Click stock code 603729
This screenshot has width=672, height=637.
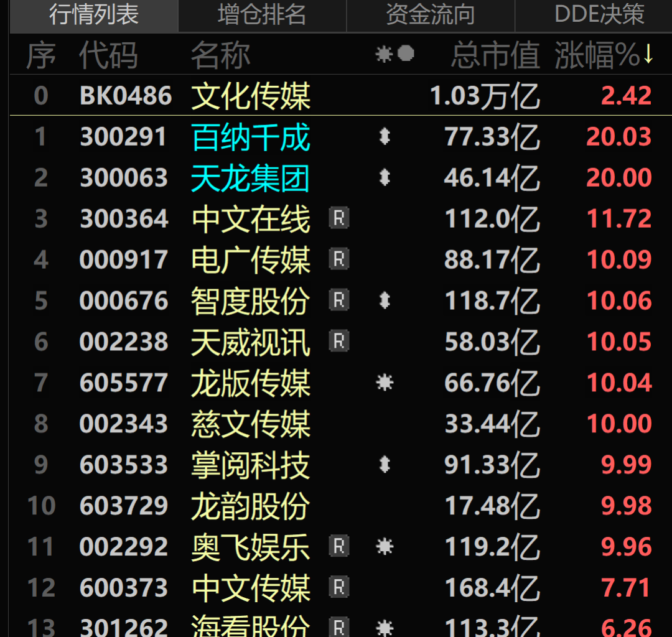pos(123,505)
